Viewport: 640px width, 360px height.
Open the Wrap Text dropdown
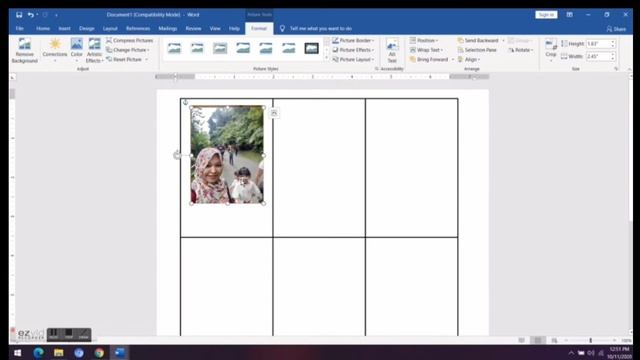click(x=426, y=50)
